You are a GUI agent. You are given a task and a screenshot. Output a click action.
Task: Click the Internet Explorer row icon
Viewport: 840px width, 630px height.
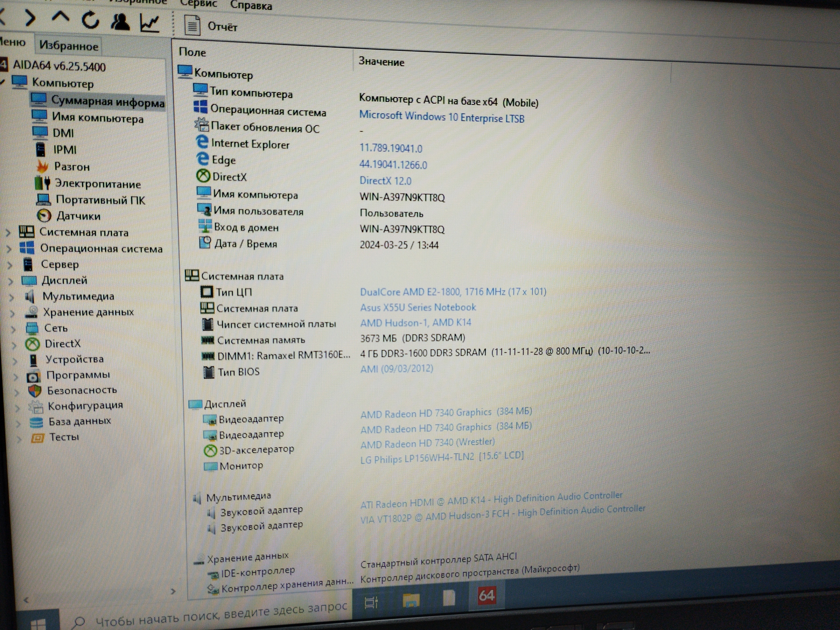click(x=202, y=142)
